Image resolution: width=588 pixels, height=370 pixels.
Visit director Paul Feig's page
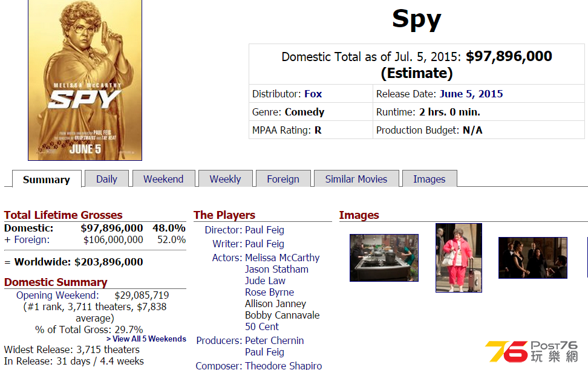coord(265,230)
